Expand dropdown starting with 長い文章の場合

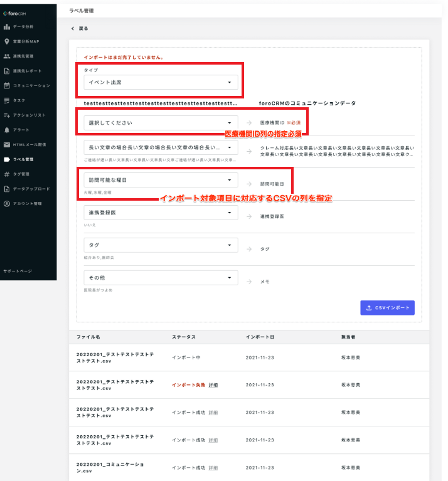[161, 147]
